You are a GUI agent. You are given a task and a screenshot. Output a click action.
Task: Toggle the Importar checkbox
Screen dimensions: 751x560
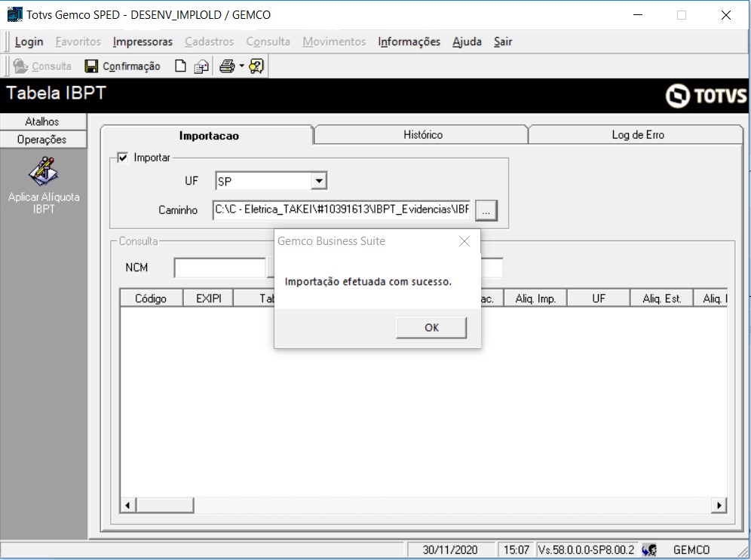click(x=123, y=158)
